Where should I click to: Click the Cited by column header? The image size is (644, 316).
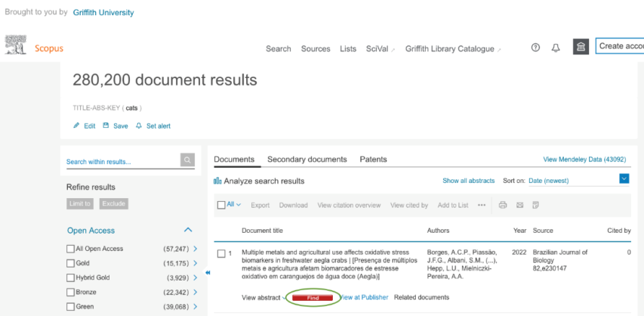(x=619, y=231)
